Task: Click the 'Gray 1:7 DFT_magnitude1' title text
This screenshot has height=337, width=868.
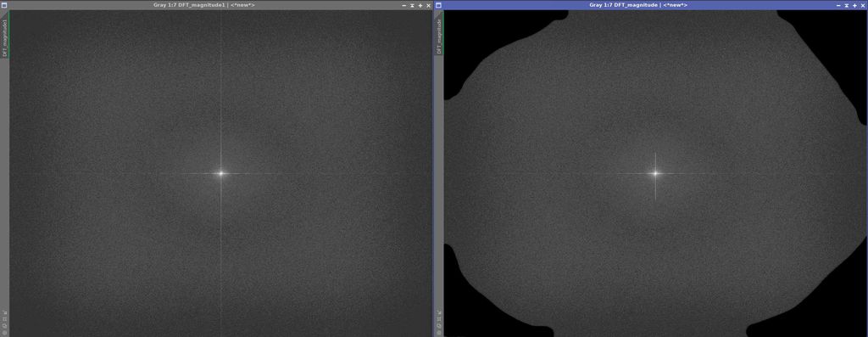Action: point(189,5)
